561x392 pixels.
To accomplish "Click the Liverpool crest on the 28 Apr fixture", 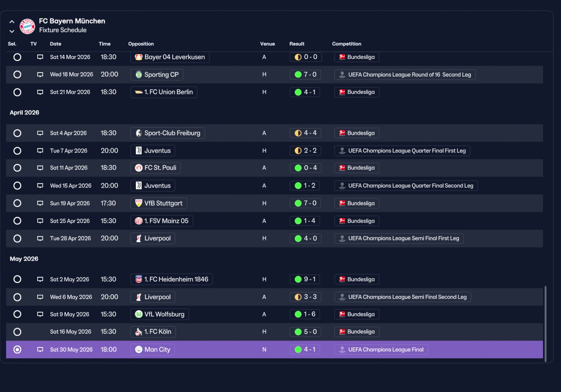I will click(138, 238).
